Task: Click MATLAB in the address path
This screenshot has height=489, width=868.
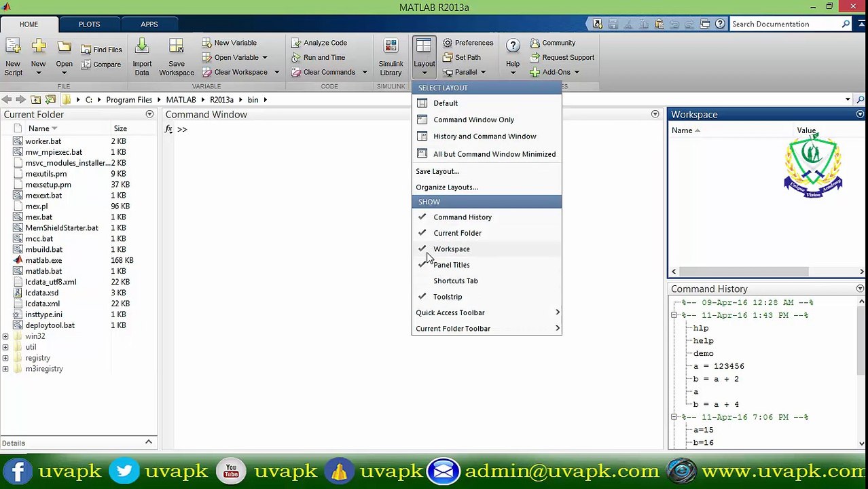Action: [x=181, y=100]
